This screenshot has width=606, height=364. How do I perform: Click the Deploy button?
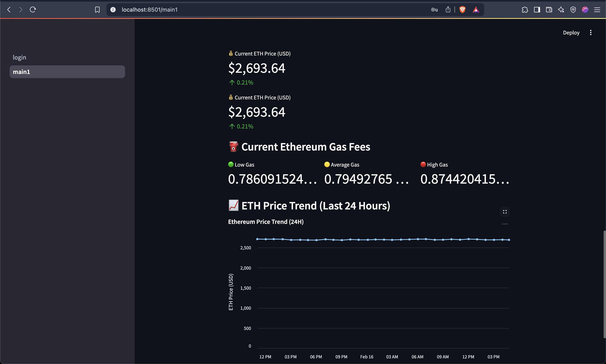[571, 32]
